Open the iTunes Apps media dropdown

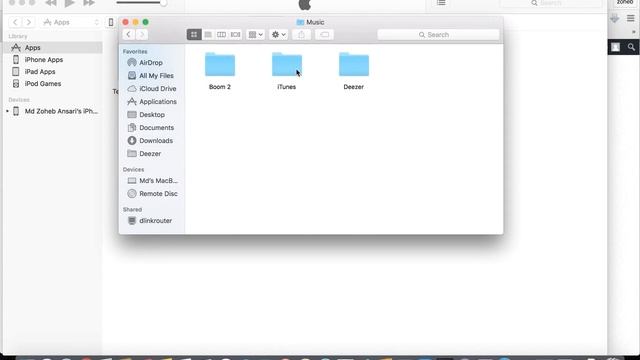click(x=71, y=22)
